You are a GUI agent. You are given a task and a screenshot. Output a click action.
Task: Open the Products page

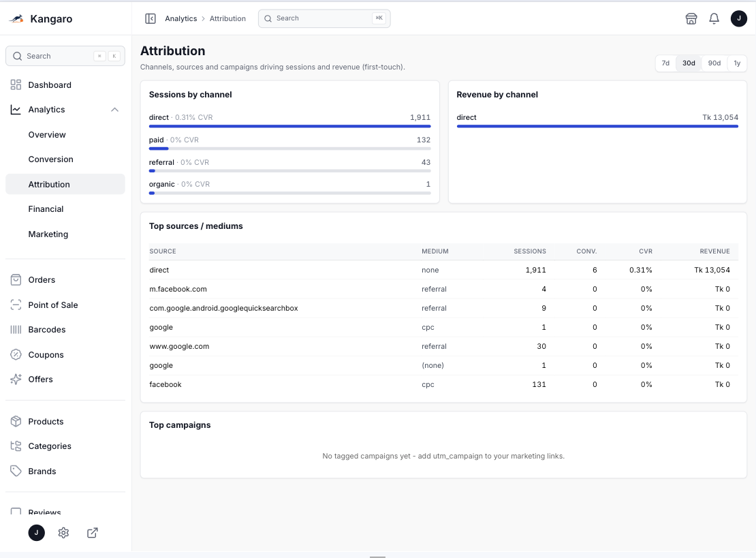tap(65, 422)
